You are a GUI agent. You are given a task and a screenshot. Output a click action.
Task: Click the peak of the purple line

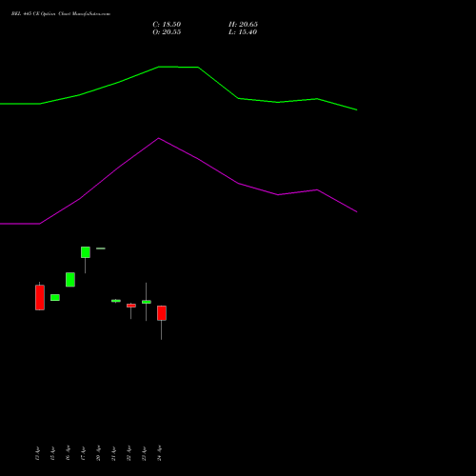pyautogui.click(x=159, y=138)
